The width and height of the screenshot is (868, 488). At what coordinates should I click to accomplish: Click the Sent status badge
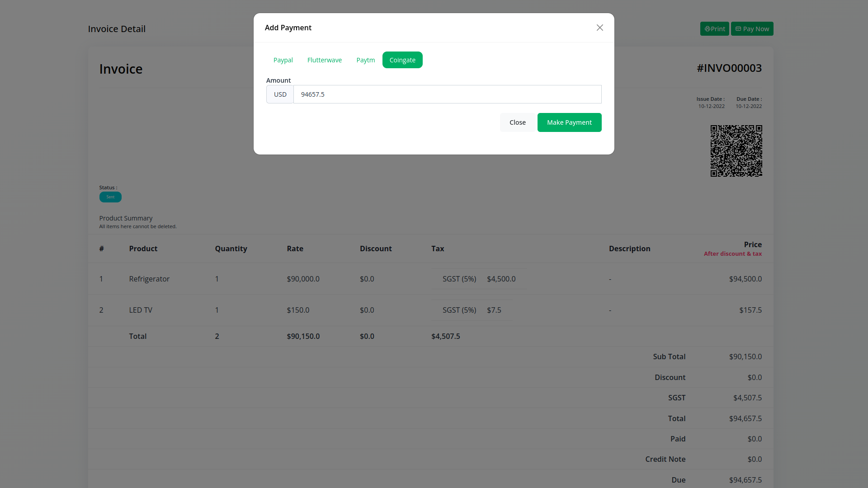[110, 197]
